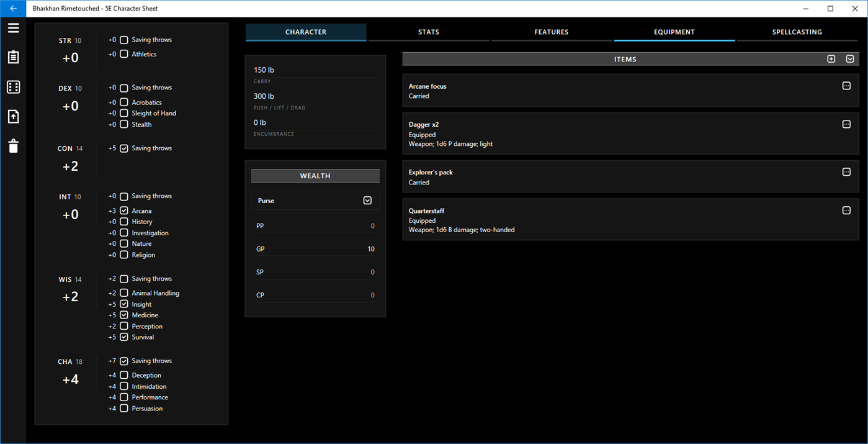
Task: Enable Perception proficiency checkbox
Action: click(x=124, y=326)
